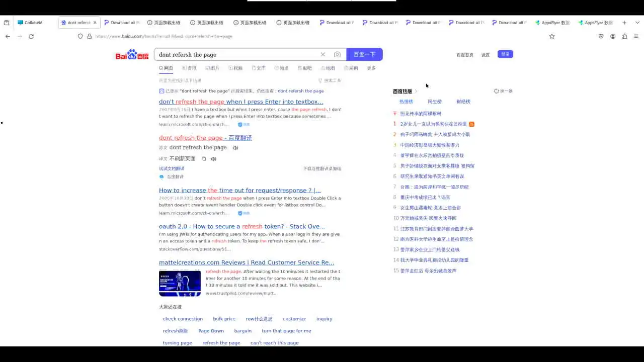Click the 百度一下 search button
Image resolution: width=644 pixels, height=362 pixels.
tap(364, 54)
